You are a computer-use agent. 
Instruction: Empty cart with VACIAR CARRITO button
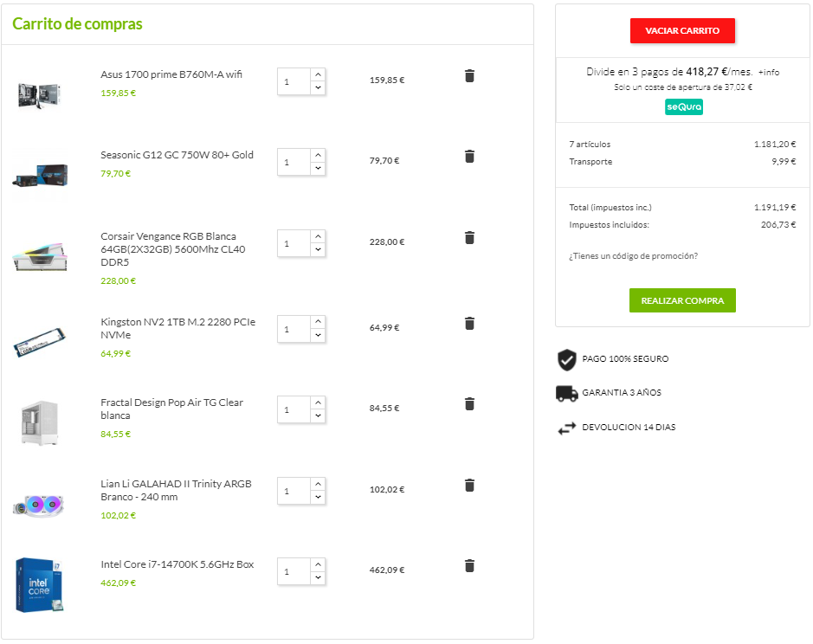[x=682, y=30]
